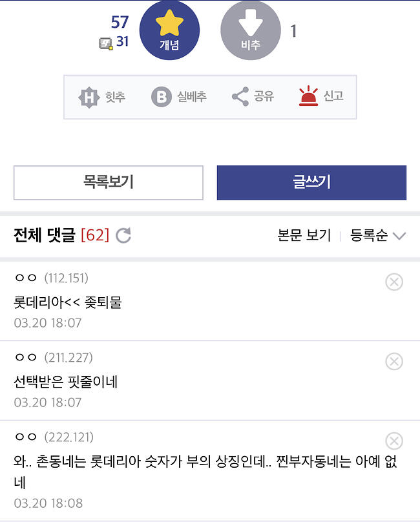Refresh comments with the circular arrow icon

point(123,235)
